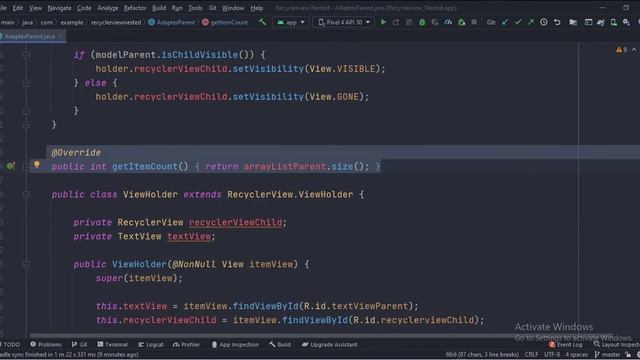Viewport: 640px width, 360px height.
Task: Click the warning triangle inspection indicator
Action: (x=619, y=50)
